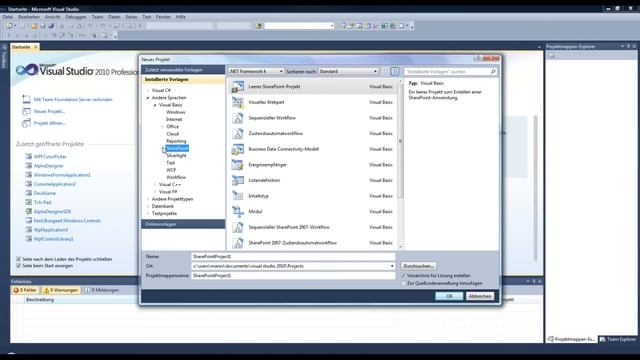Click the Projekt öffnen icon on start page
This screenshot has height=360, width=640.
tap(27, 123)
